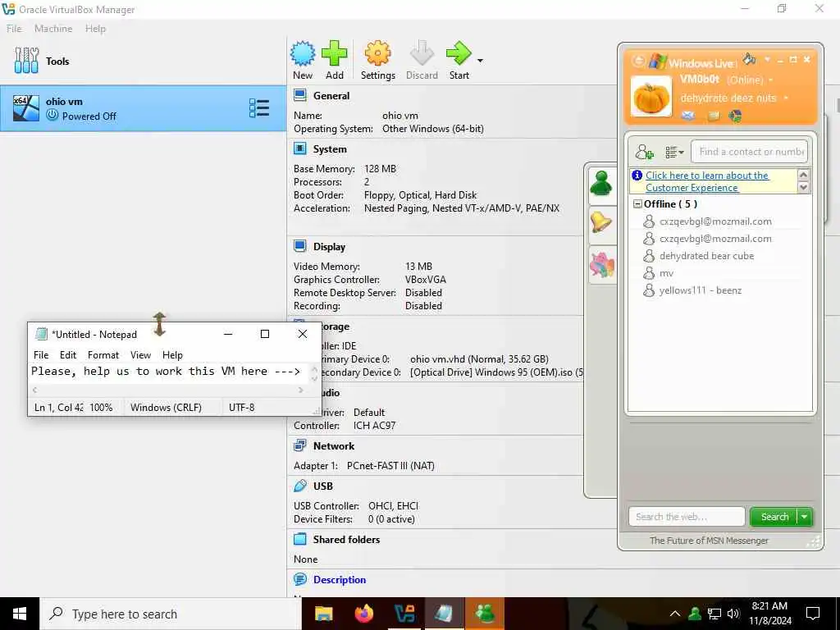Open the Messenger title bar menu arrow
The image size is (840, 630).
[x=767, y=59]
